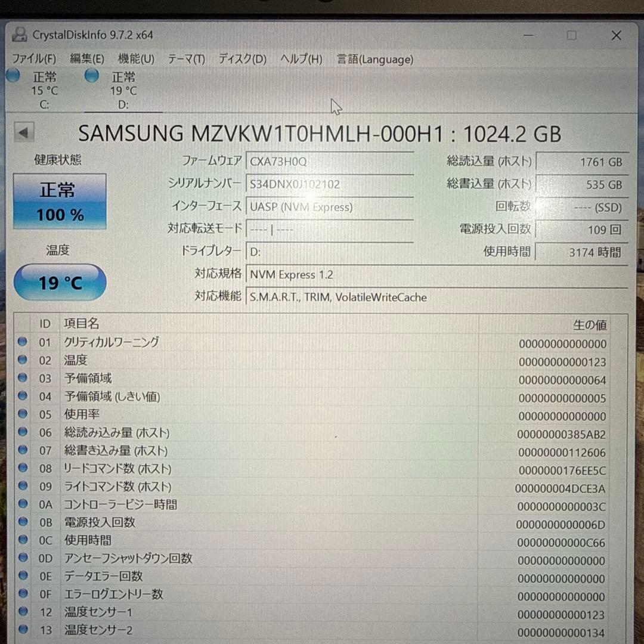The width and height of the screenshot is (644, 644).
Task: Click the 100% health level gauge
Action: click(59, 215)
